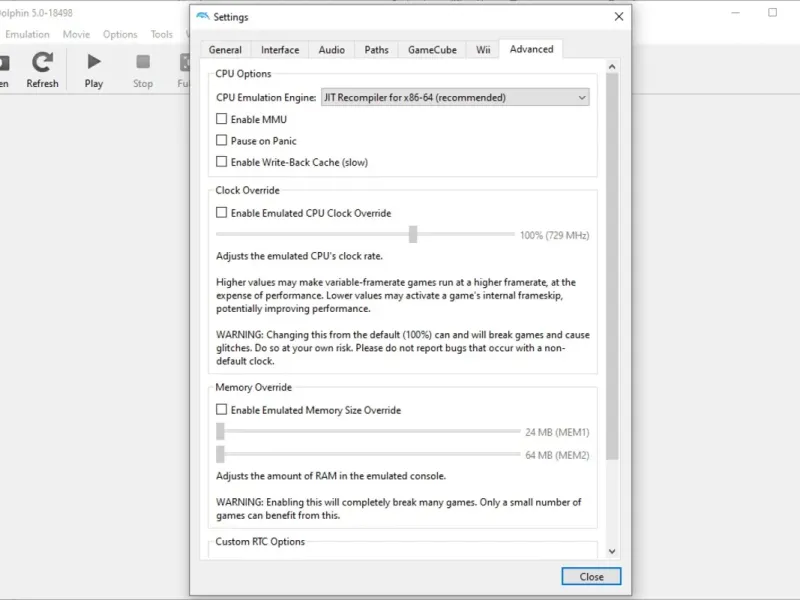Click the settings scrollbar up arrow
This screenshot has height=600, width=800.
612,66
